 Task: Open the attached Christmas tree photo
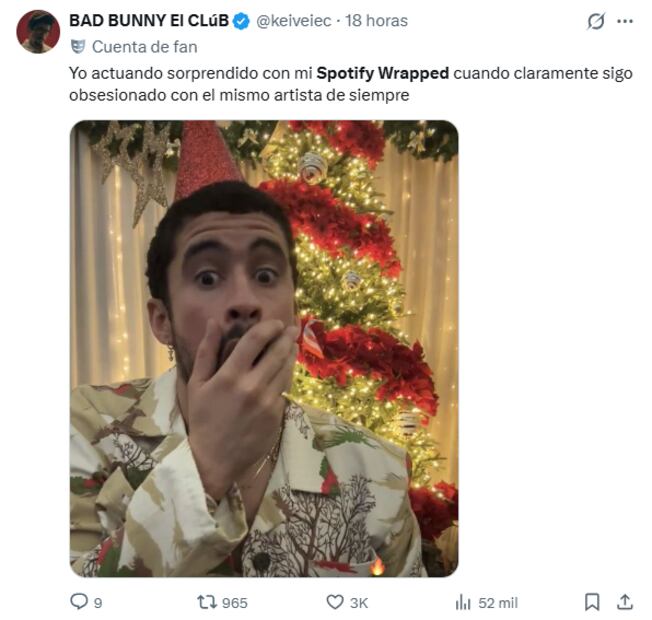point(264,348)
